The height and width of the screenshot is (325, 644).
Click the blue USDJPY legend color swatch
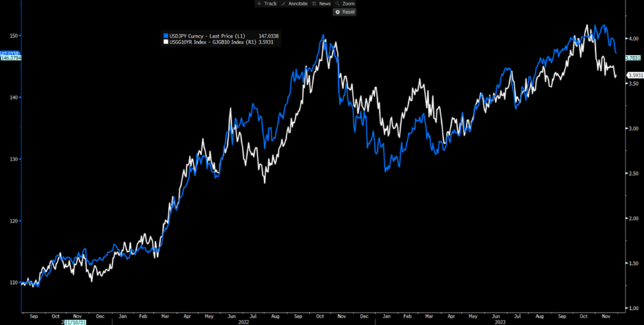point(165,34)
